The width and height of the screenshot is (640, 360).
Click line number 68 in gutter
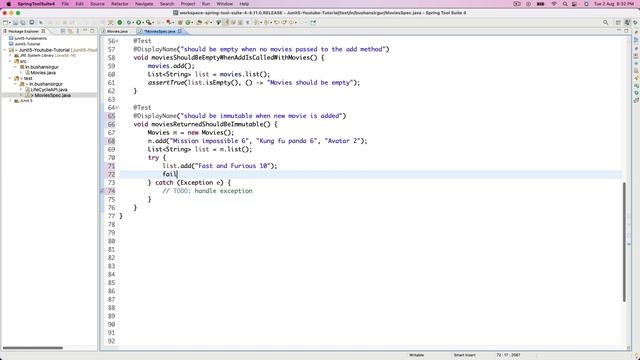tap(111, 141)
